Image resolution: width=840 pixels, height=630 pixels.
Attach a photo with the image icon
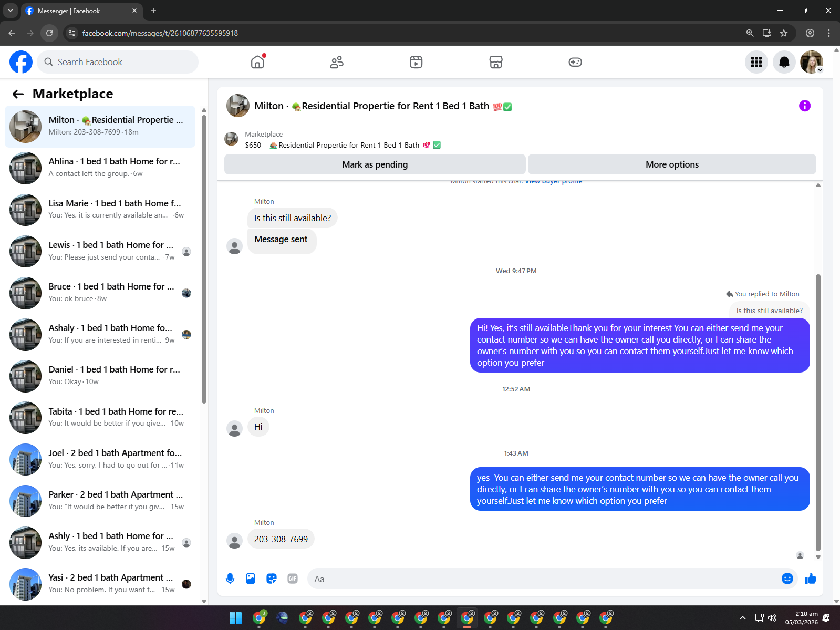pos(251,579)
